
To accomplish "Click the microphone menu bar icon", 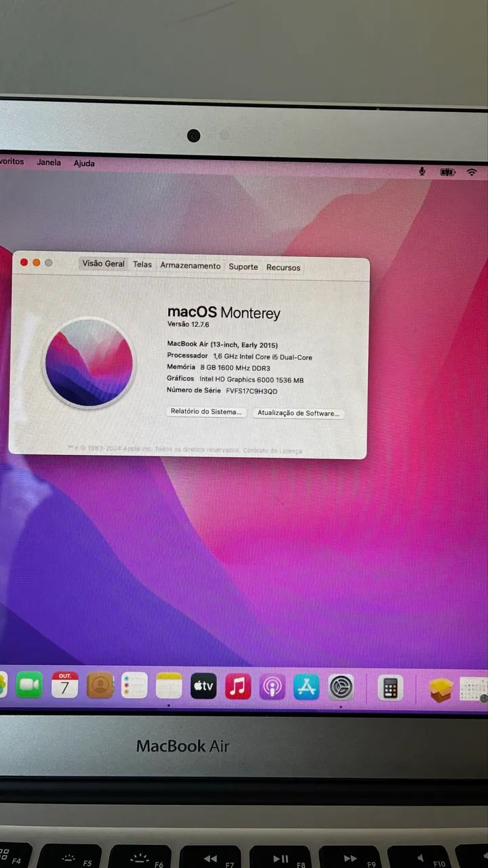I will [422, 172].
